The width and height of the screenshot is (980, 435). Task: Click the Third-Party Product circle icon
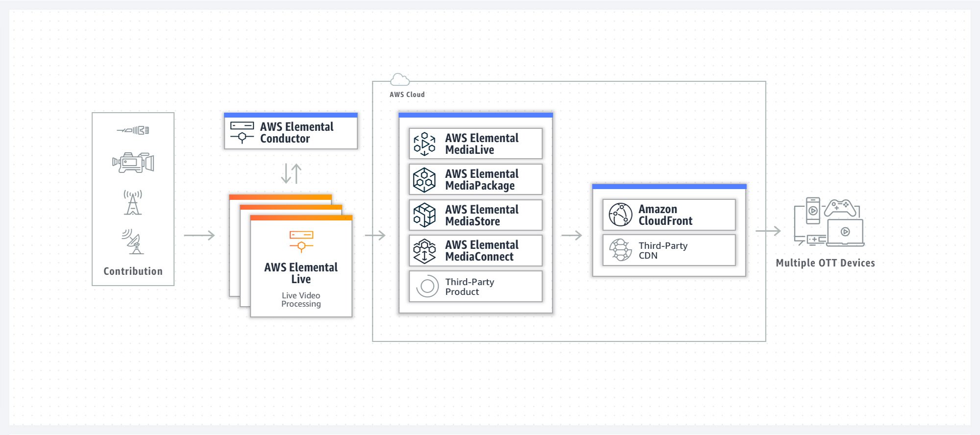(427, 287)
